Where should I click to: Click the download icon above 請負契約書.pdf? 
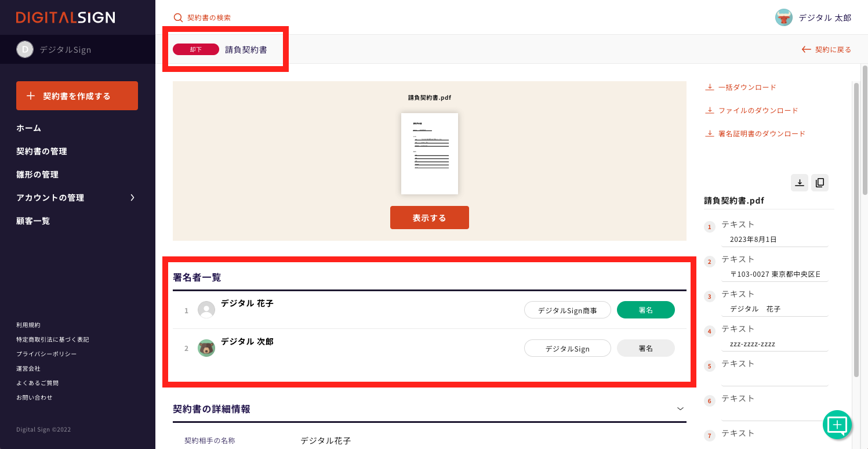coord(799,183)
